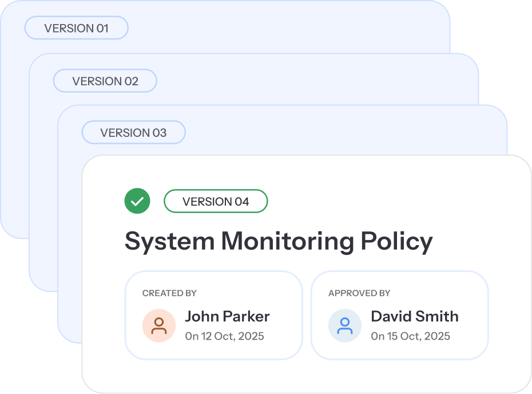Click the David Smith name
532x394 pixels.
(x=415, y=316)
